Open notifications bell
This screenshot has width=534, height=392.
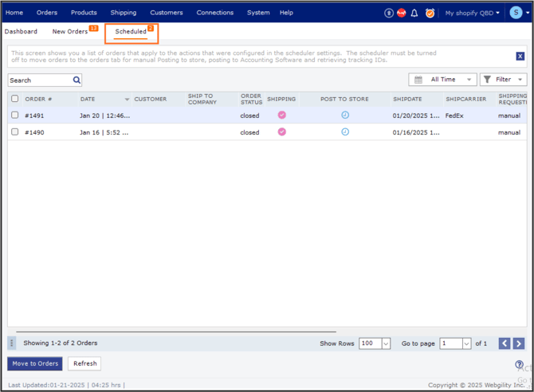414,13
